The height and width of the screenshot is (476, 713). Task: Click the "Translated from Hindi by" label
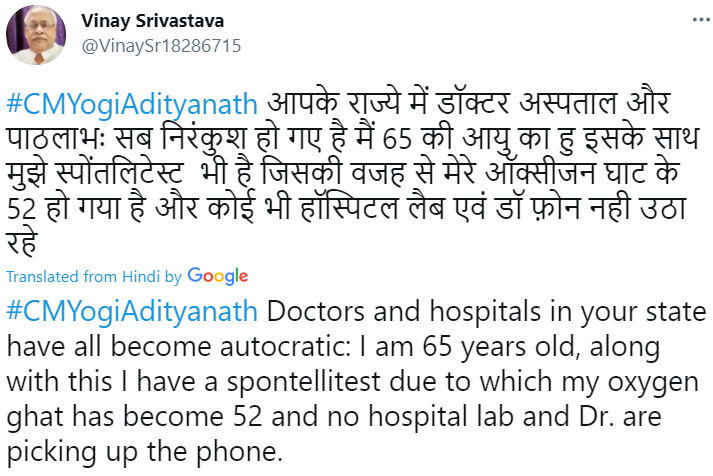(x=94, y=277)
